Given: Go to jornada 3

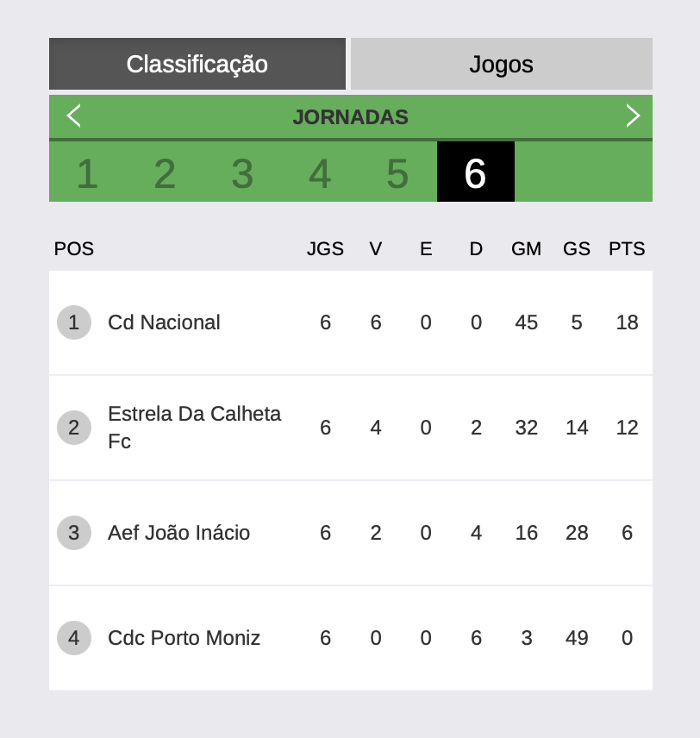Looking at the screenshot, I should click(242, 173).
